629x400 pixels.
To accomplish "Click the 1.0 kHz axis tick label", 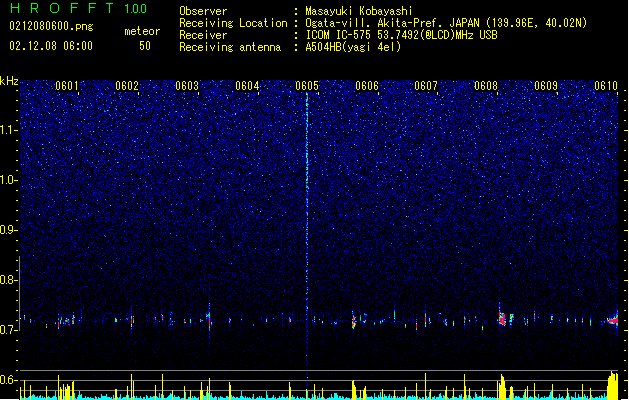I will [x=9, y=180].
